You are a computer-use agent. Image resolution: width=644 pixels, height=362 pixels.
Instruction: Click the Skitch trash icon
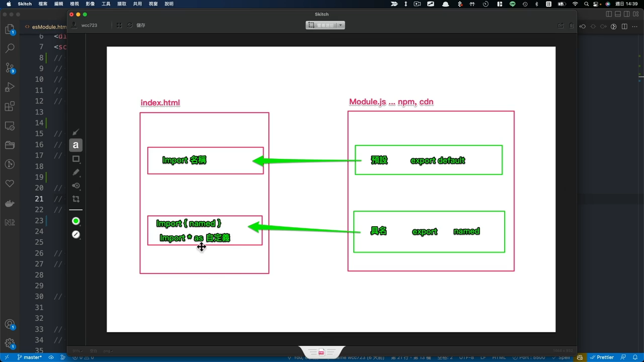coord(572,26)
